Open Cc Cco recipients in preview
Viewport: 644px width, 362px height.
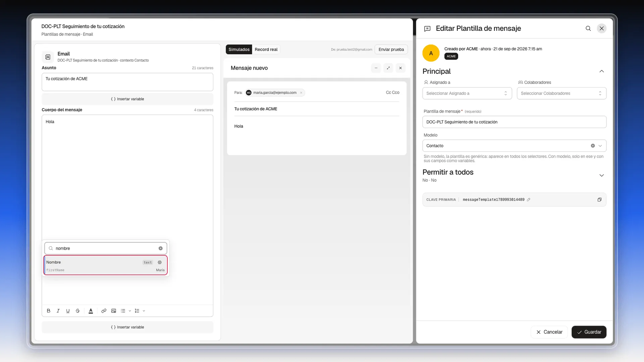pos(392,93)
